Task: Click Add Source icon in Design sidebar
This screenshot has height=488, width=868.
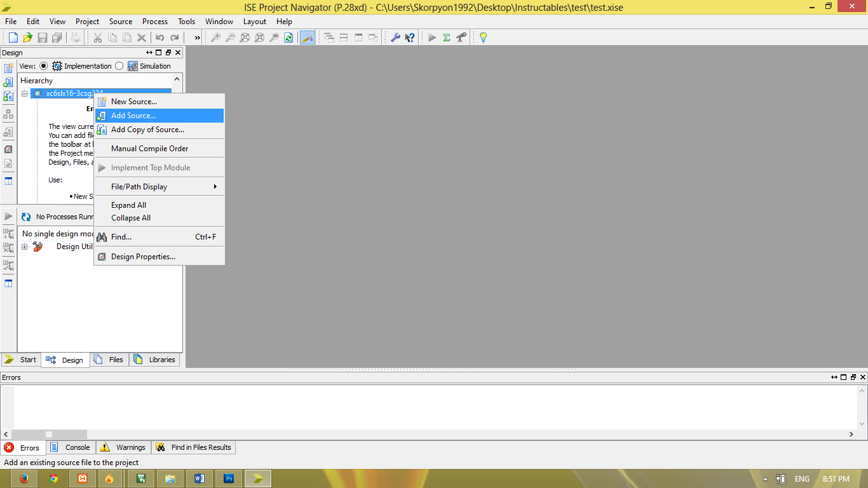Action: pyautogui.click(x=8, y=82)
